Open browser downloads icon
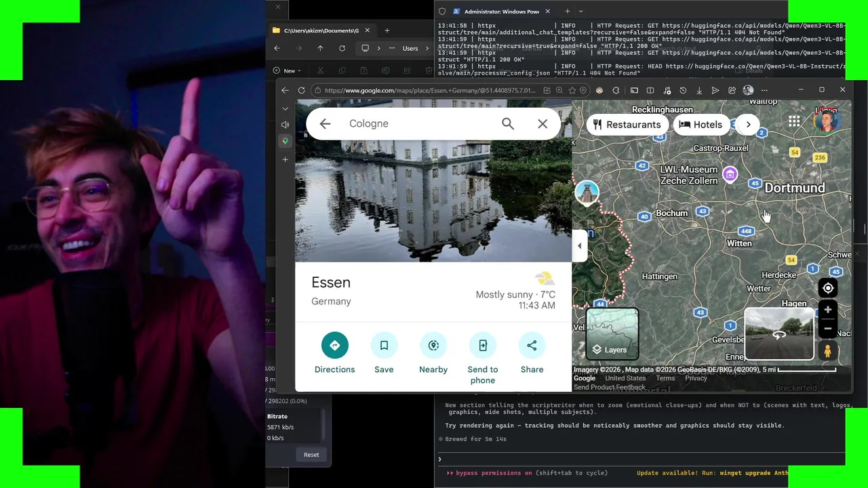 coord(699,90)
